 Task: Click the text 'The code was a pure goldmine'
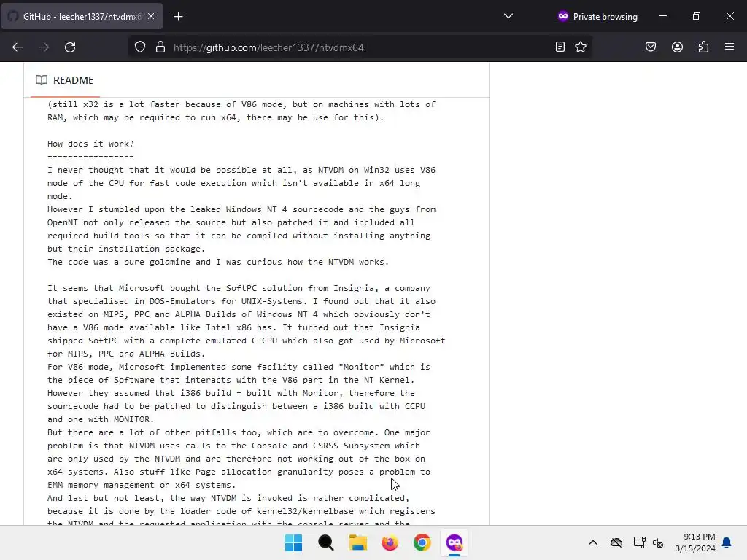click(x=128, y=262)
